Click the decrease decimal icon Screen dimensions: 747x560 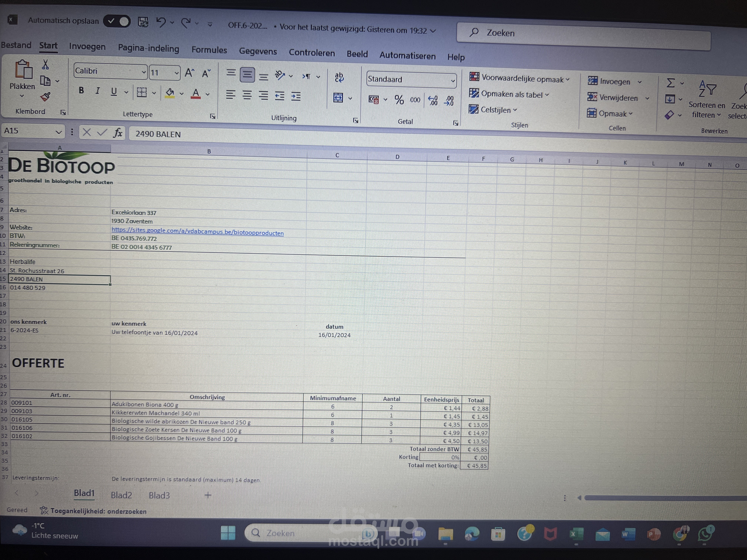click(x=449, y=101)
